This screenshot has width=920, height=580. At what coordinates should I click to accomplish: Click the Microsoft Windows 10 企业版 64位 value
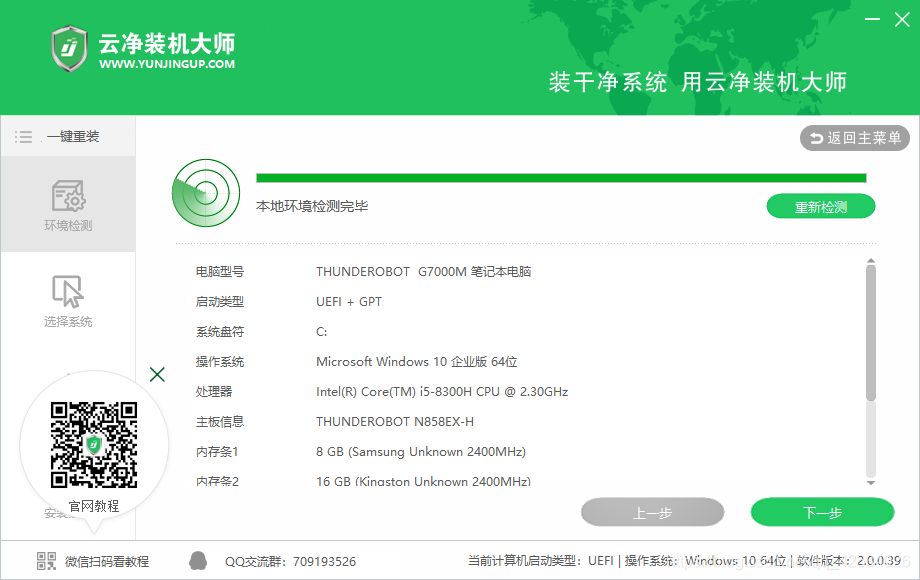click(417, 361)
